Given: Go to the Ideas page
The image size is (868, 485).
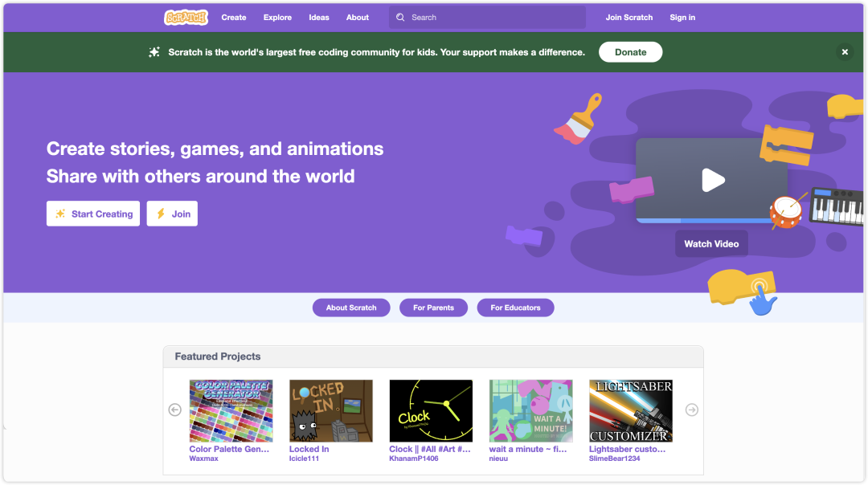Looking at the screenshot, I should [319, 18].
